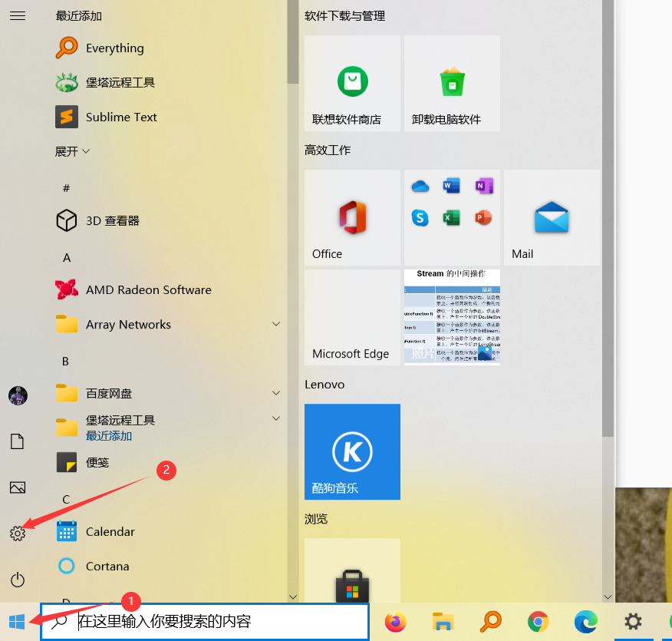This screenshot has width=672, height=641.
Task: Expand Array Networks folder chevron
Action: pos(276,324)
